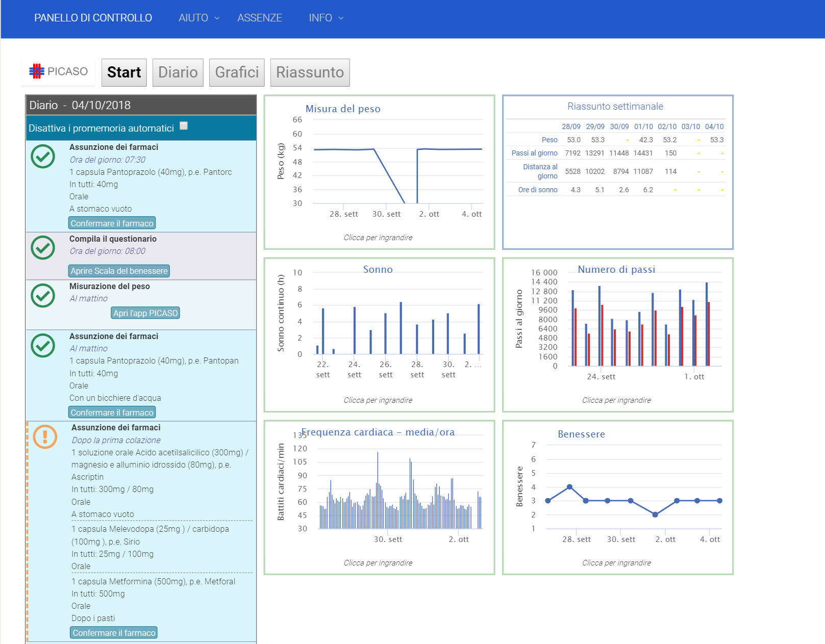825x644 pixels.
Task: Click Apri l'app PICASO button
Action: tap(145, 313)
